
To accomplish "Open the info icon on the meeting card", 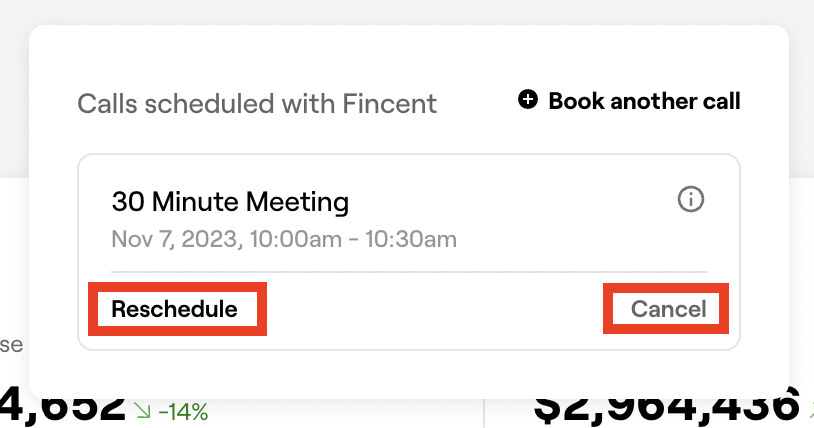I will coord(690,199).
